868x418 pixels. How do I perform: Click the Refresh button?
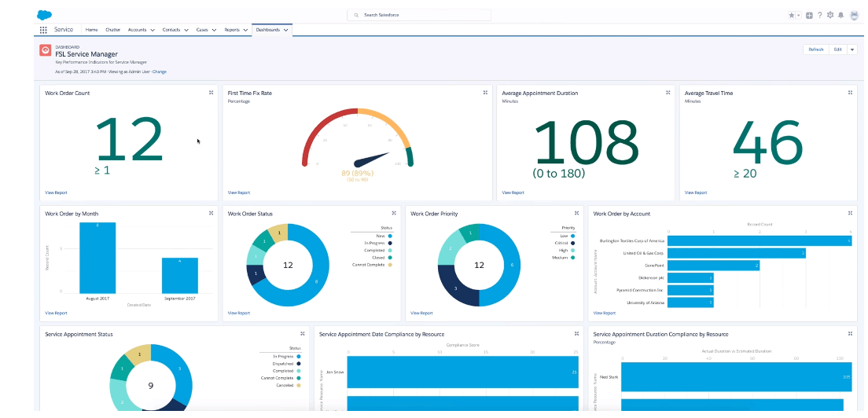tap(816, 49)
